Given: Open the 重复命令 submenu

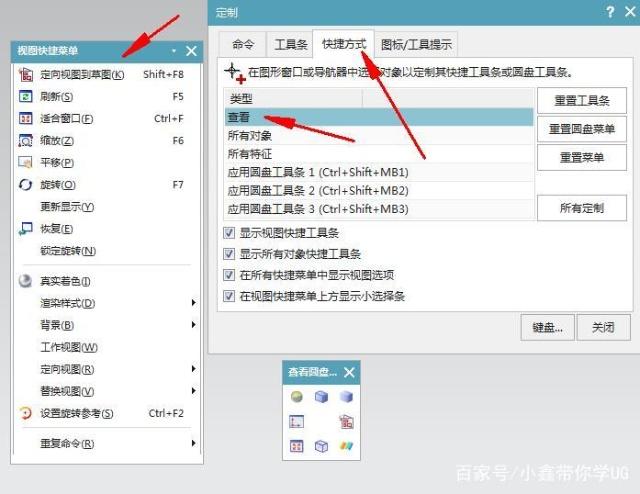Looking at the screenshot, I should [193, 443].
